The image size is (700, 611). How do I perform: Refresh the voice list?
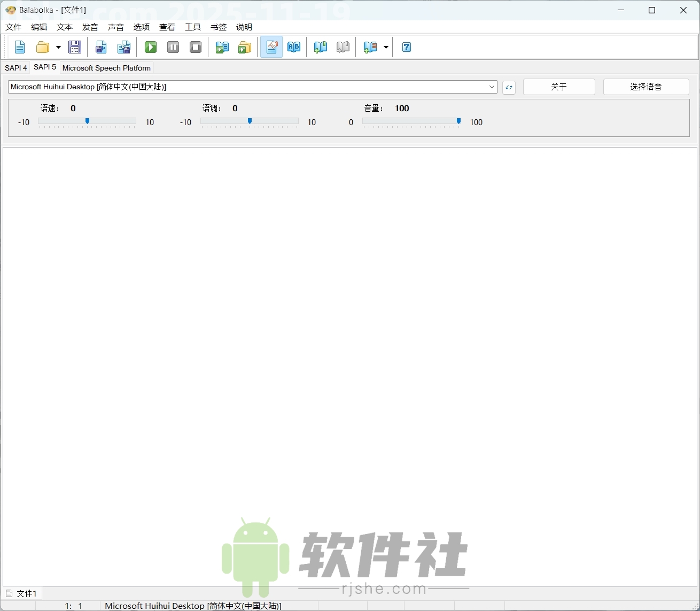508,87
